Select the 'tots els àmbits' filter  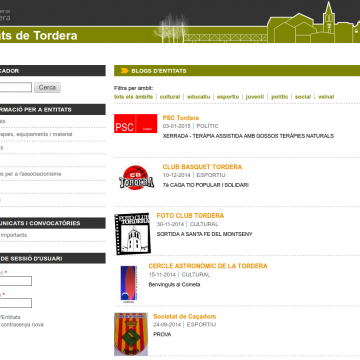[x=133, y=97]
